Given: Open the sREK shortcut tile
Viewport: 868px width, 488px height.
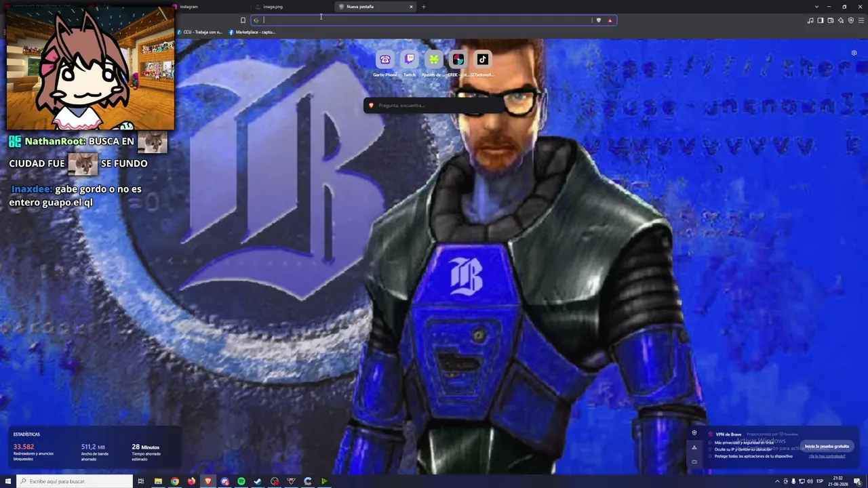Looking at the screenshot, I should click(x=458, y=60).
